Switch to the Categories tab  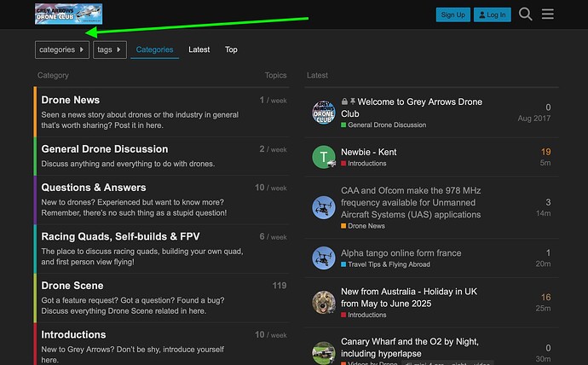coord(154,49)
